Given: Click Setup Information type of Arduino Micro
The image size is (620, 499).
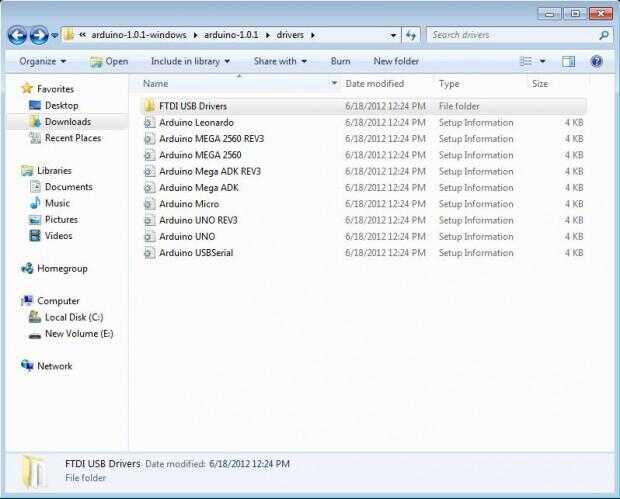Looking at the screenshot, I should (x=476, y=204).
